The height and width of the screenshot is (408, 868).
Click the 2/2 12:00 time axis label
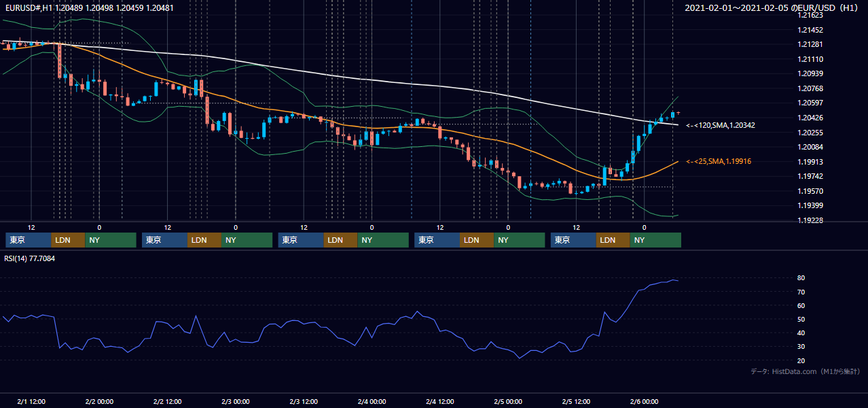[x=167, y=401]
